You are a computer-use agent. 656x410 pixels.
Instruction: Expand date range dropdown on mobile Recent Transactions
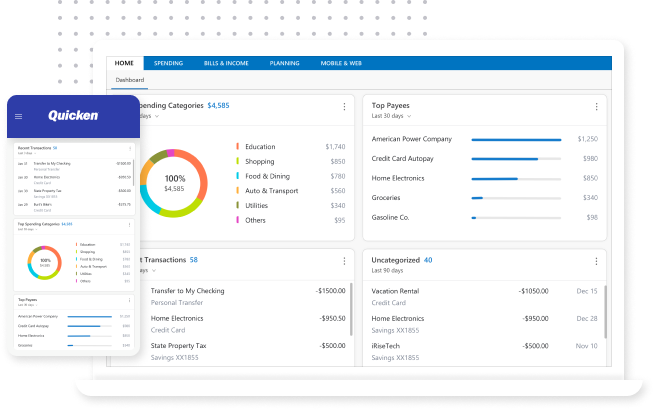point(27,153)
